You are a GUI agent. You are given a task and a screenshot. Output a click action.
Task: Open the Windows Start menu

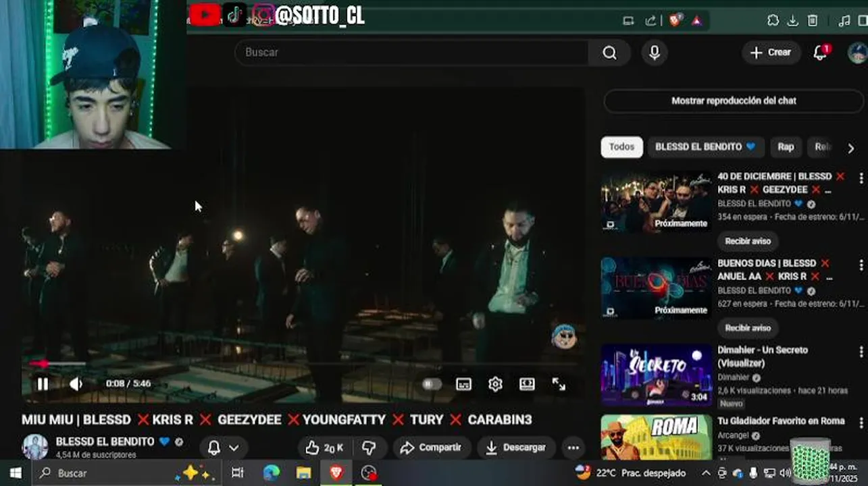pos(16,473)
